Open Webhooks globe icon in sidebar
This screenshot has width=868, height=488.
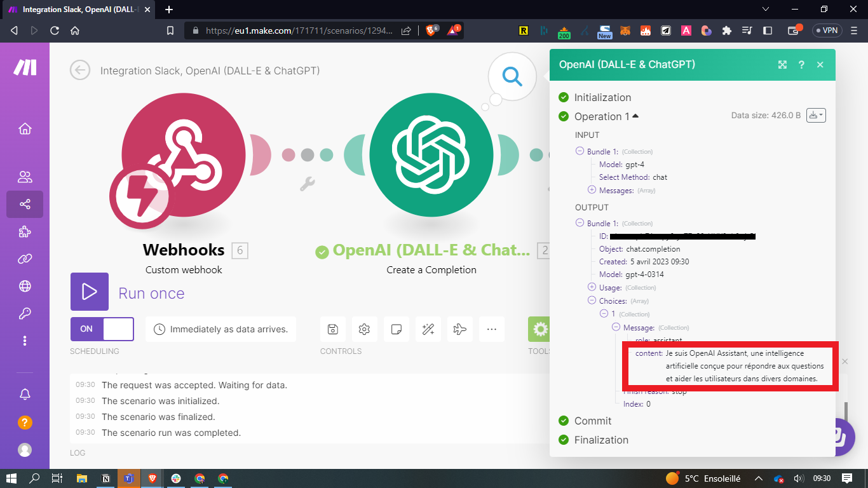point(25,286)
